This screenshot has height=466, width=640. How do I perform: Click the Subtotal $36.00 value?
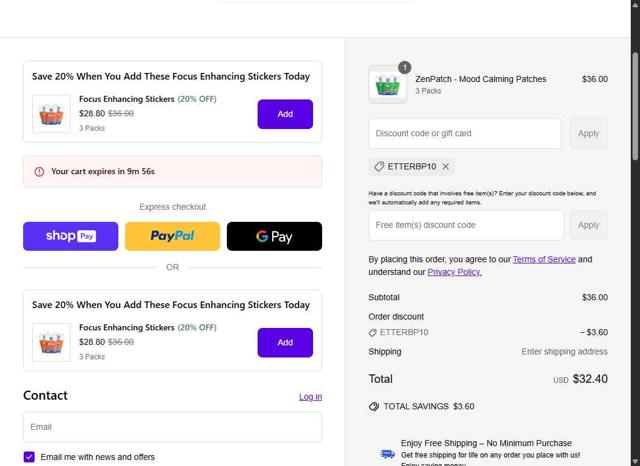595,297
